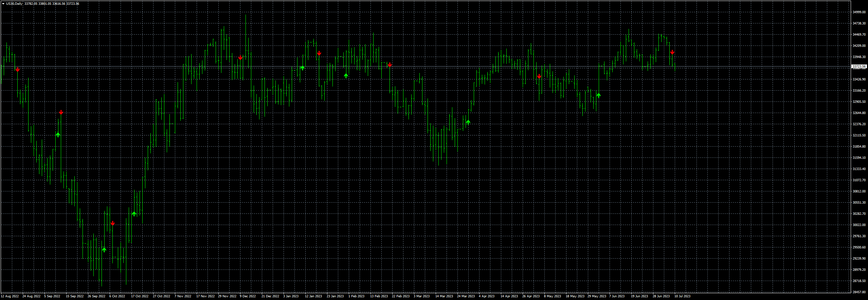Click the 31072.70 price label

click(859, 180)
